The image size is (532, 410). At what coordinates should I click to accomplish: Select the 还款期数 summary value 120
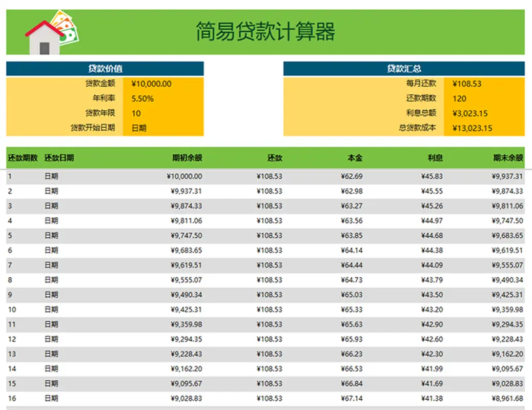[459, 99]
